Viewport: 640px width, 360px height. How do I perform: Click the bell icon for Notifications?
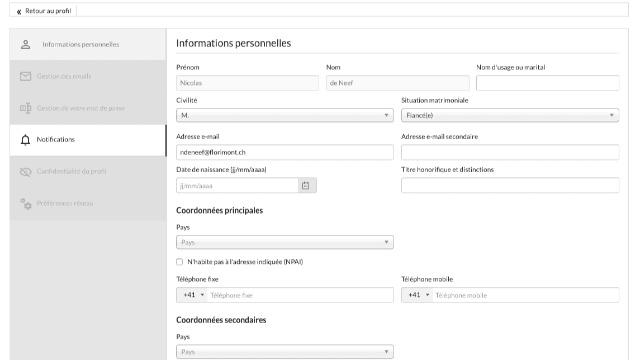(x=25, y=140)
